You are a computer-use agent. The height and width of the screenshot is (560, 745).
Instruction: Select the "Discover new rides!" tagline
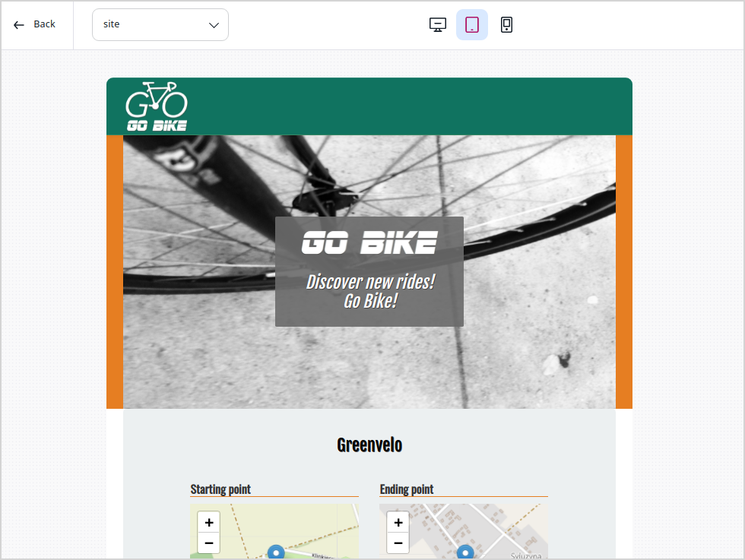click(369, 283)
